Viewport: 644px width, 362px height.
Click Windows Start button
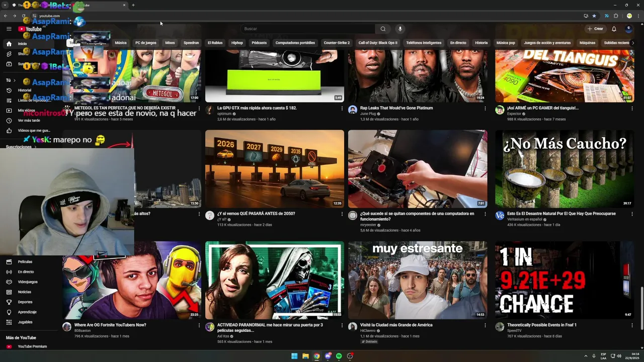click(x=294, y=356)
